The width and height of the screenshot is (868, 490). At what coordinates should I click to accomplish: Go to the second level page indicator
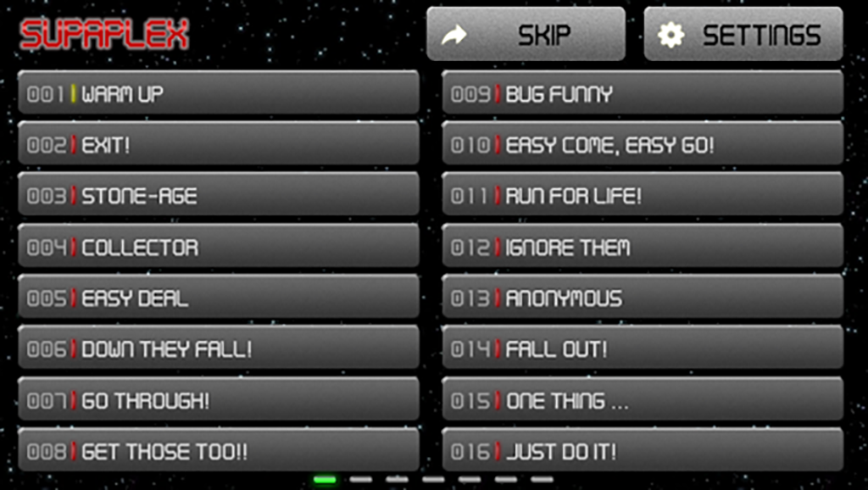(x=361, y=480)
